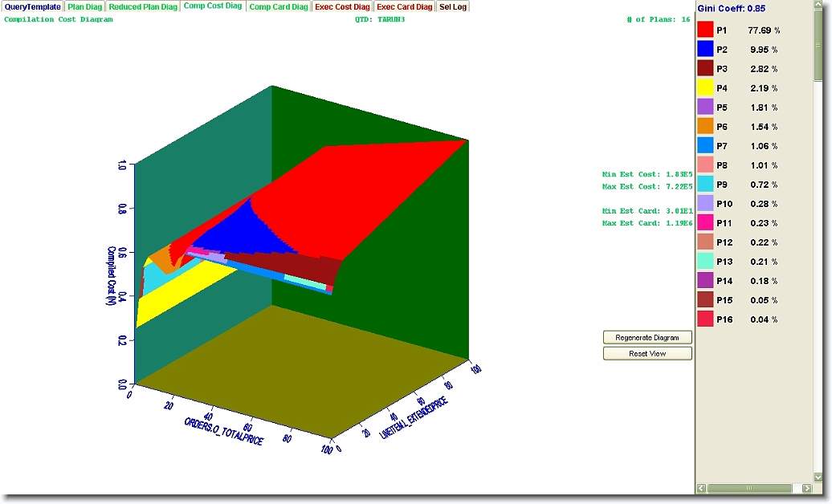The image size is (832, 504).
Task: Open the Exec Card Diag tab
Action: pos(404,6)
